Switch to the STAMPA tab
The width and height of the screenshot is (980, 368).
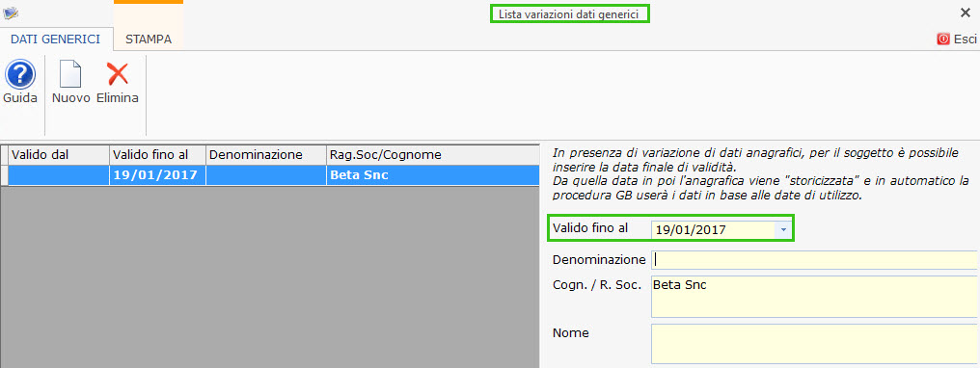(x=149, y=39)
